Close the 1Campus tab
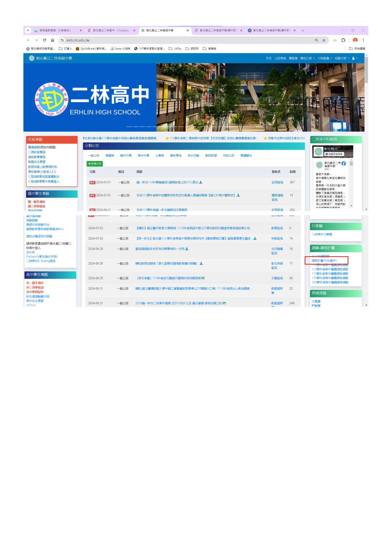 pos(134,30)
